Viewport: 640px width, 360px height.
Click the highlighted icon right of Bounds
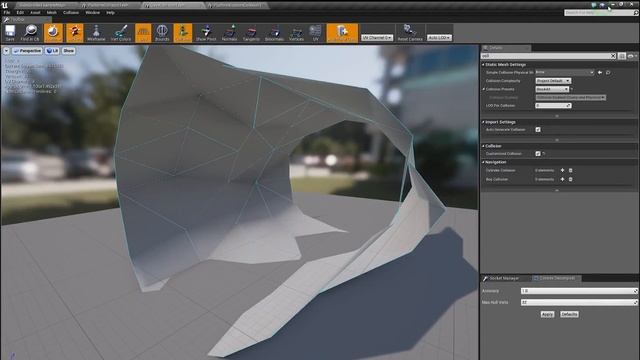[x=182, y=33]
